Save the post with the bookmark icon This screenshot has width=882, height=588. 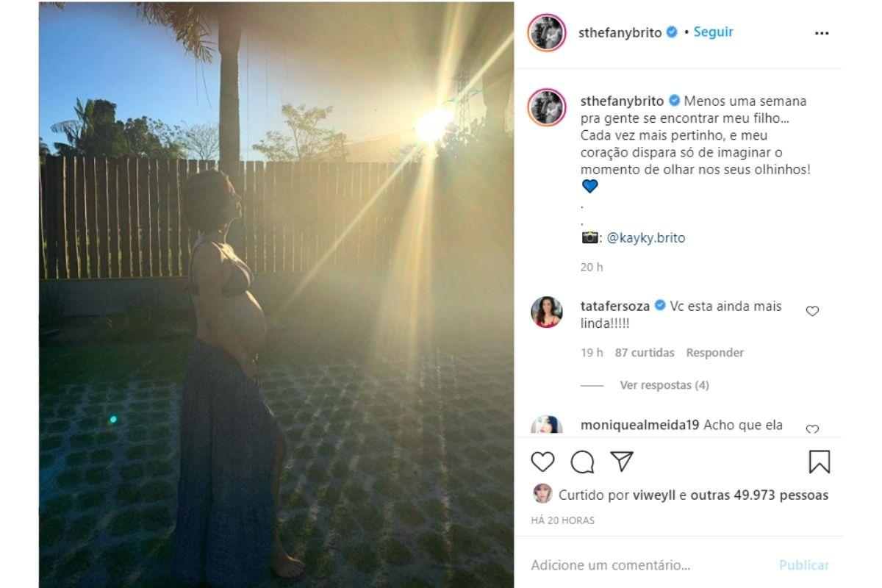pyautogui.click(x=819, y=462)
